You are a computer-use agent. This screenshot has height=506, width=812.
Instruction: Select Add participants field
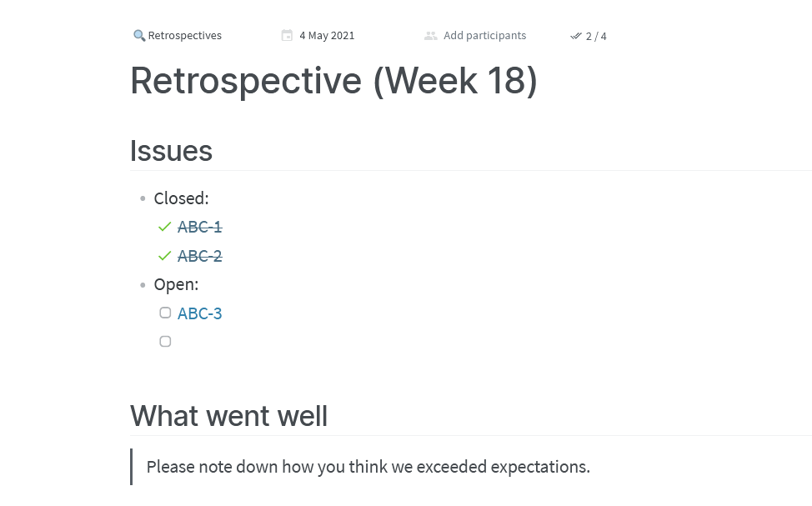[484, 35]
